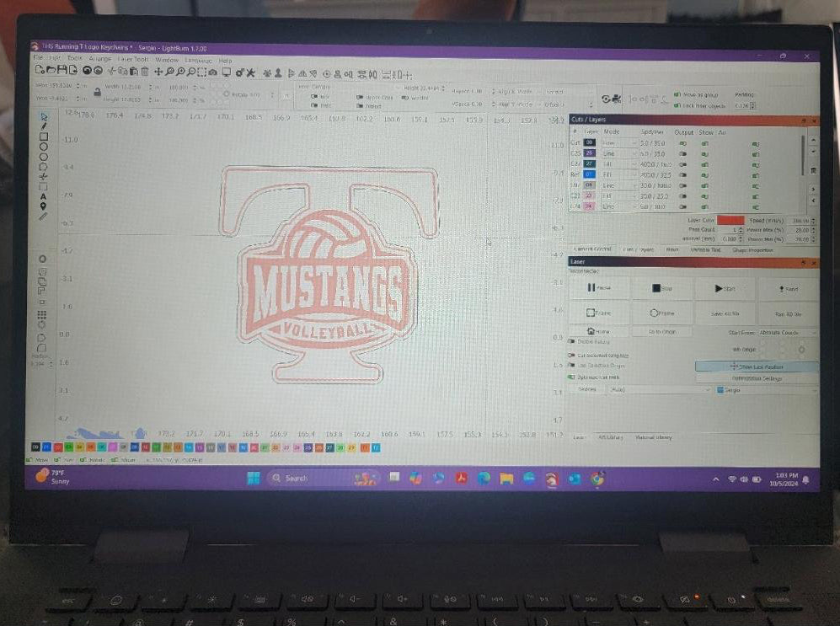The image size is (840, 626).
Task: Select the arrow Select tool
Action: 44,116
